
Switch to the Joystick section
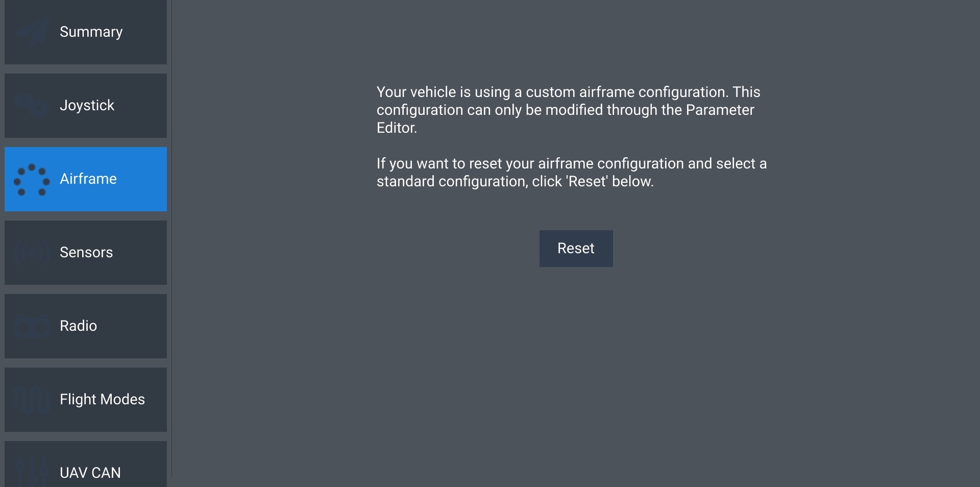(x=87, y=106)
